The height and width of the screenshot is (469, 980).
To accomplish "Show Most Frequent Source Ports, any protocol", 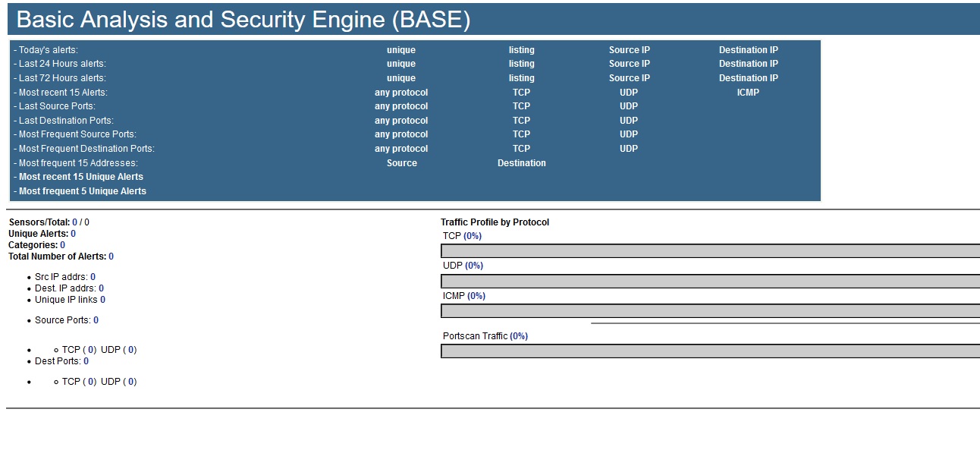I will [401, 134].
